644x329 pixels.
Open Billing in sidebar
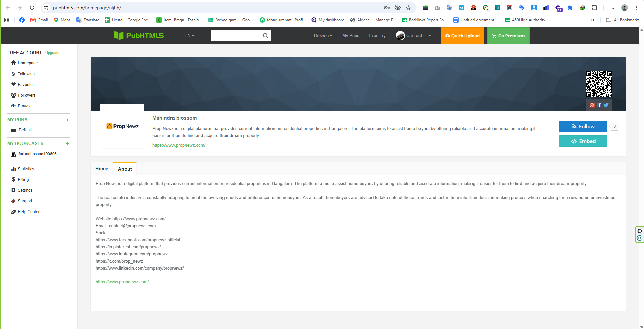20,180
